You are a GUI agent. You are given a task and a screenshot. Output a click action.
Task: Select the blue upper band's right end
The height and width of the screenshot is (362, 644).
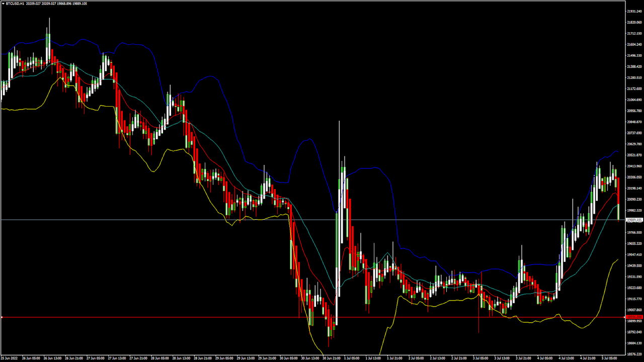pos(617,152)
